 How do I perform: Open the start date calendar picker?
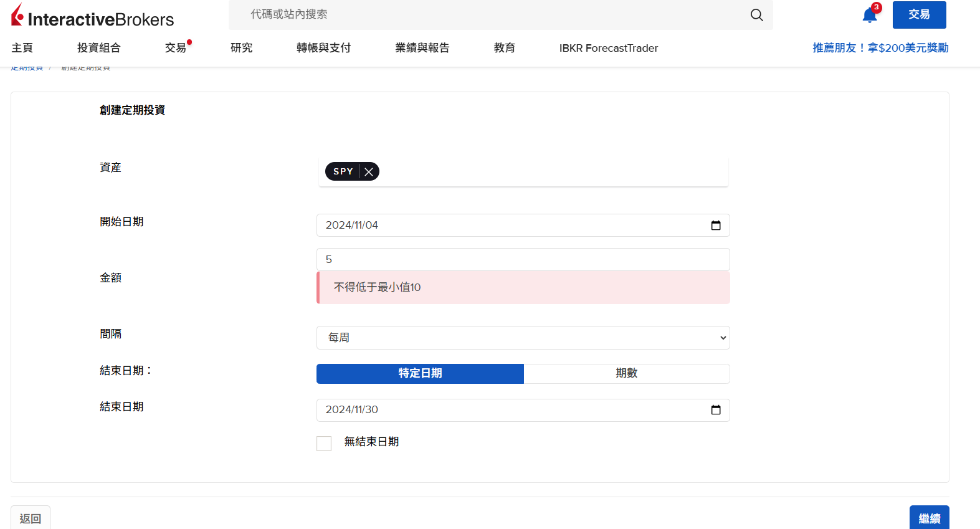(x=716, y=226)
